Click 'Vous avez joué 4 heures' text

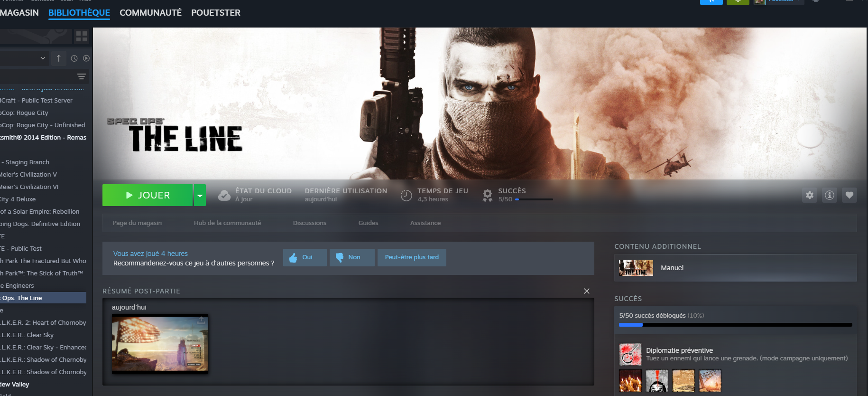click(150, 254)
